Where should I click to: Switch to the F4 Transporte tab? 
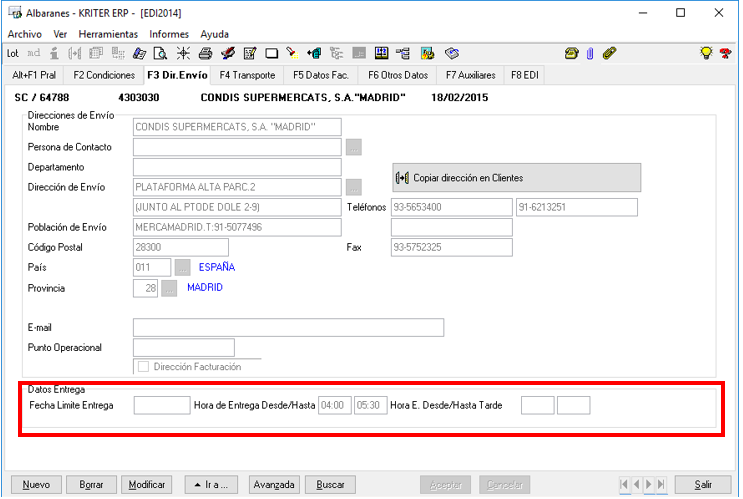tap(247, 75)
